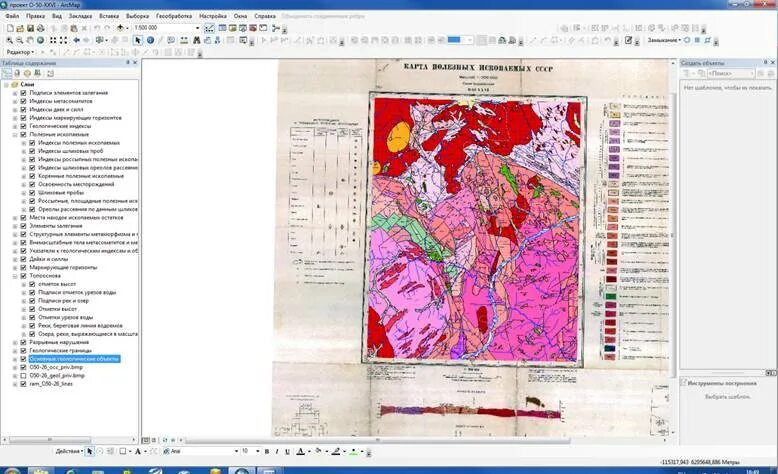Click the Select Features tool

[101, 40]
